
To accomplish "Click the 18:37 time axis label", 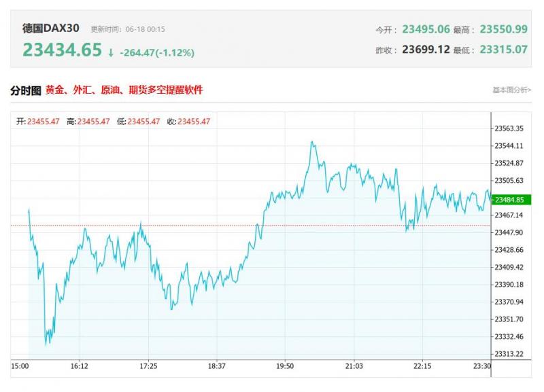I will (x=217, y=366).
